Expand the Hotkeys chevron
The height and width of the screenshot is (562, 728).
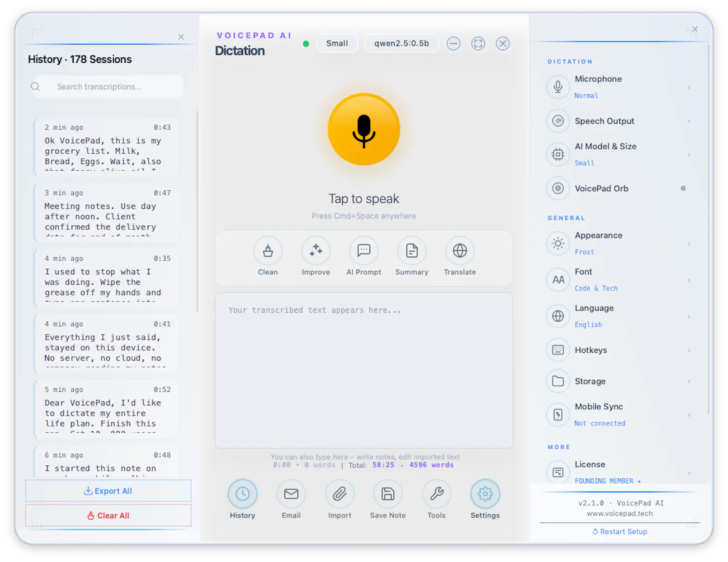[x=689, y=350]
